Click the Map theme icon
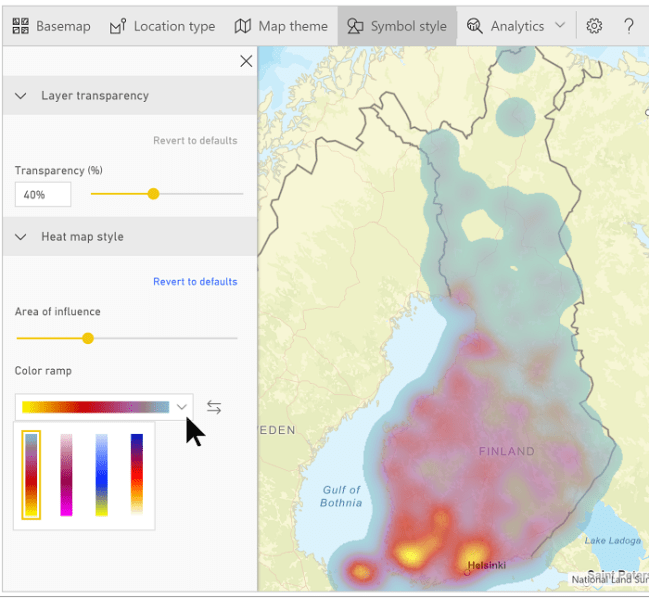The height and width of the screenshot is (598, 649). click(243, 26)
